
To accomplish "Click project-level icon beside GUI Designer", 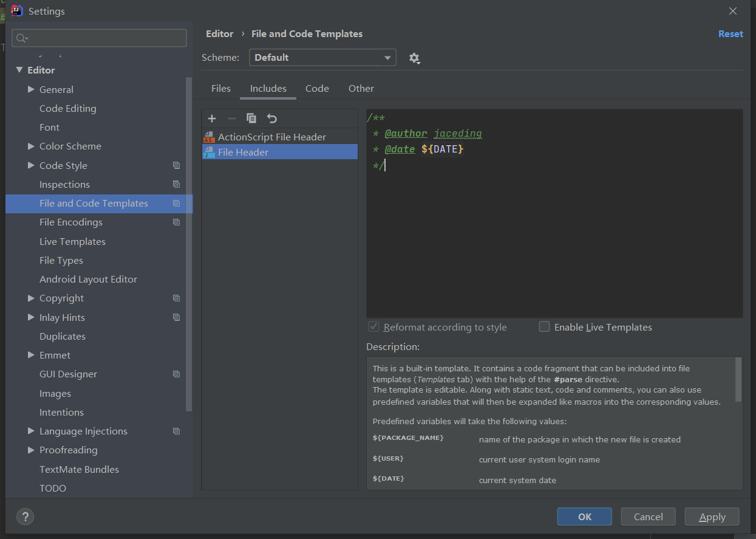I will coord(176,374).
